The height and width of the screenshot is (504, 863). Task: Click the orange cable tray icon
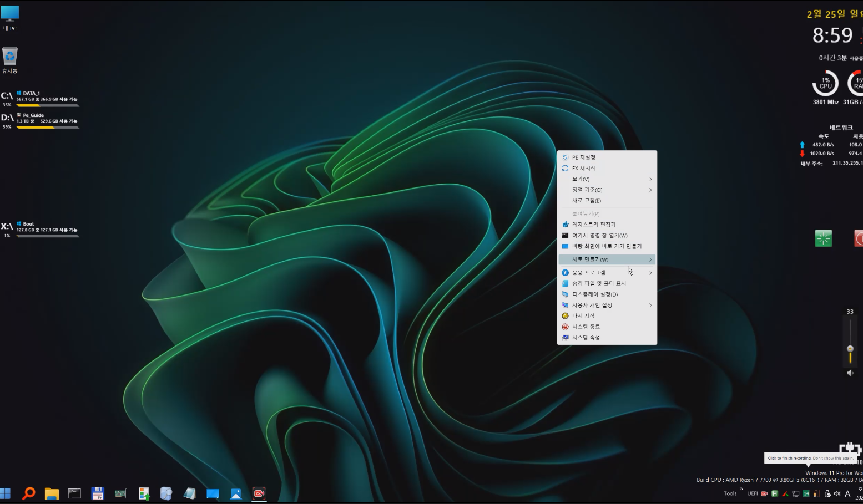816,493
